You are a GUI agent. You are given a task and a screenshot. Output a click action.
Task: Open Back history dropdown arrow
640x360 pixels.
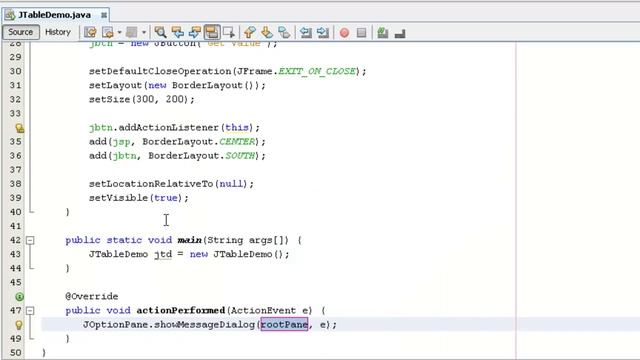(x=119, y=32)
